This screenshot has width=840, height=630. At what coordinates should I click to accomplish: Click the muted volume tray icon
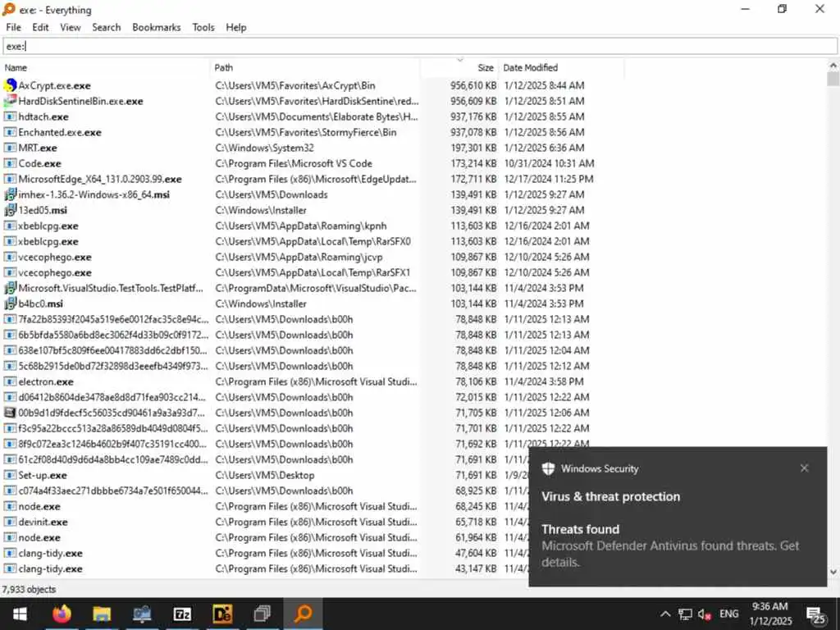pyautogui.click(x=705, y=614)
